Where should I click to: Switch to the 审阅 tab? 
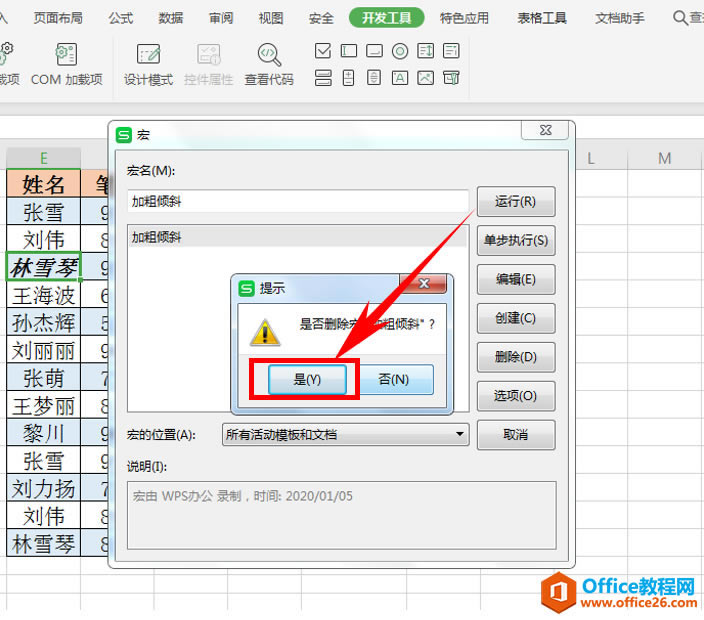pos(221,18)
